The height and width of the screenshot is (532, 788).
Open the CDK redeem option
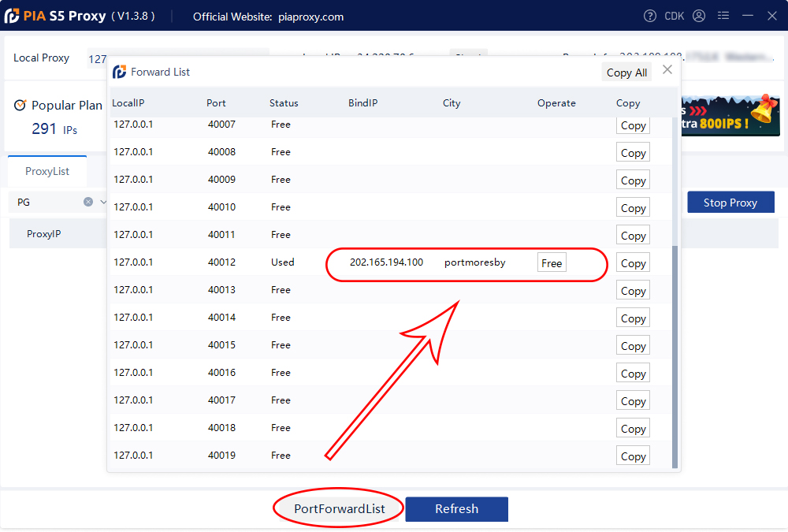(674, 16)
